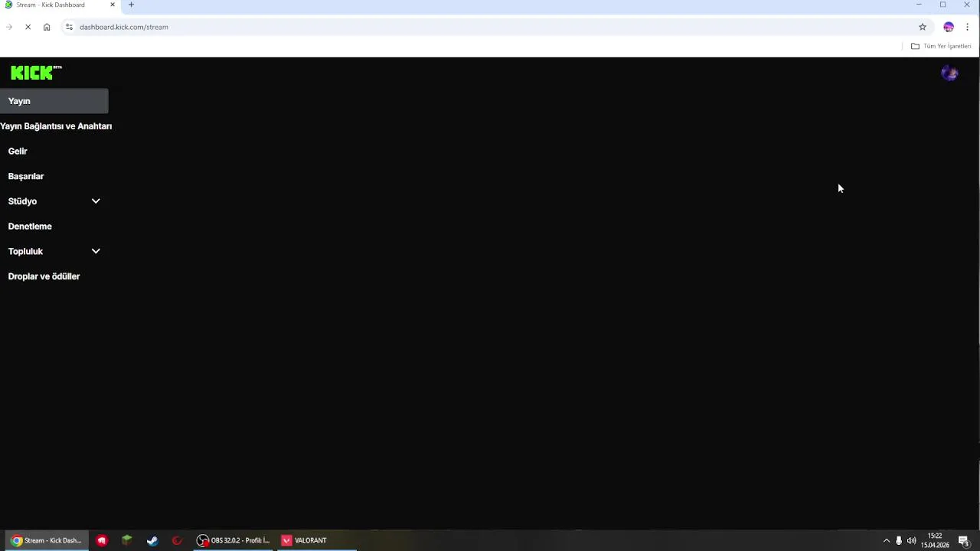Click microphone icon in system tray
Image resolution: width=980 pixels, height=551 pixels.
(x=899, y=540)
